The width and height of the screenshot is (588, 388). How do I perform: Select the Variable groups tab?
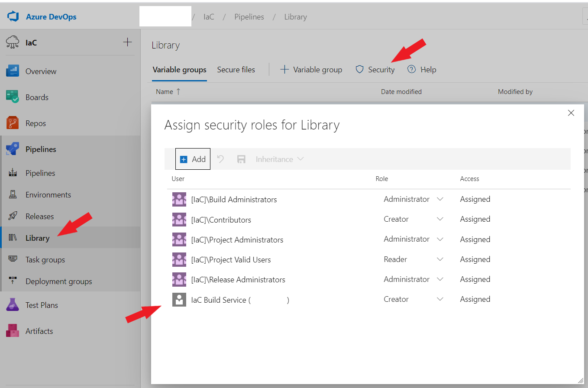pos(179,70)
